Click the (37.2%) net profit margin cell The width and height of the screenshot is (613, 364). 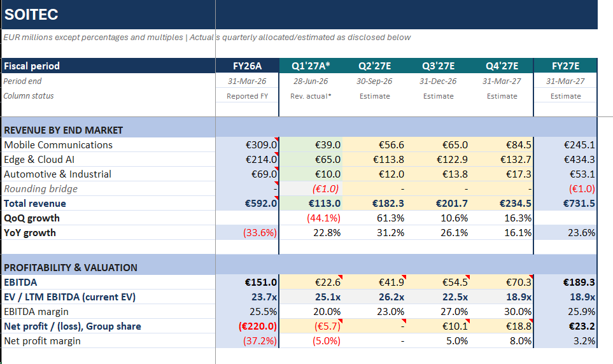tap(247, 341)
